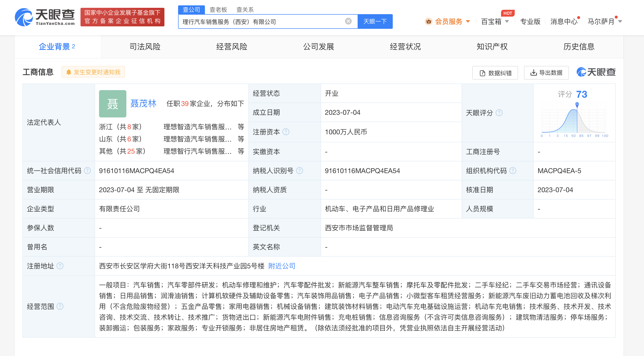The height and width of the screenshot is (356, 644).
Task: Click registered capital 1000万人民币
Action: (346, 132)
